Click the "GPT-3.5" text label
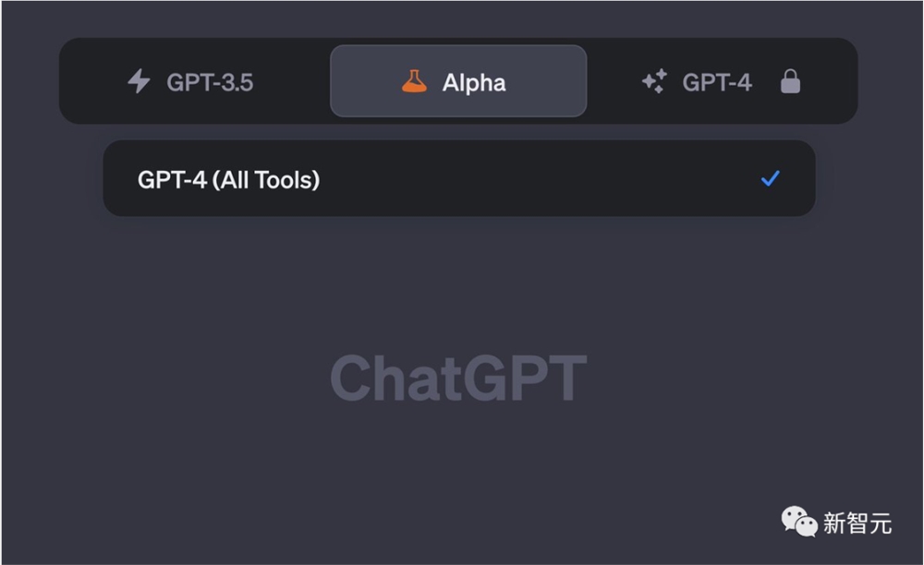This screenshot has width=924, height=565. coord(210,82)
